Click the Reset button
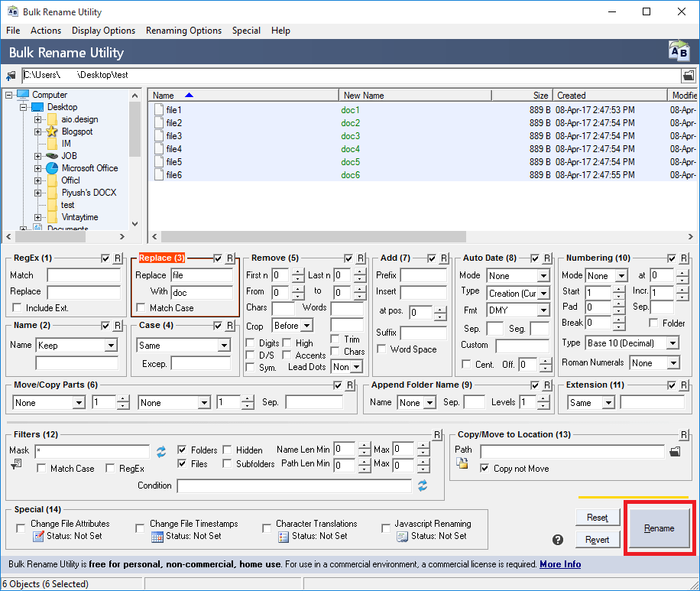This screenshot has height=591, width=700. click(598, 518)
